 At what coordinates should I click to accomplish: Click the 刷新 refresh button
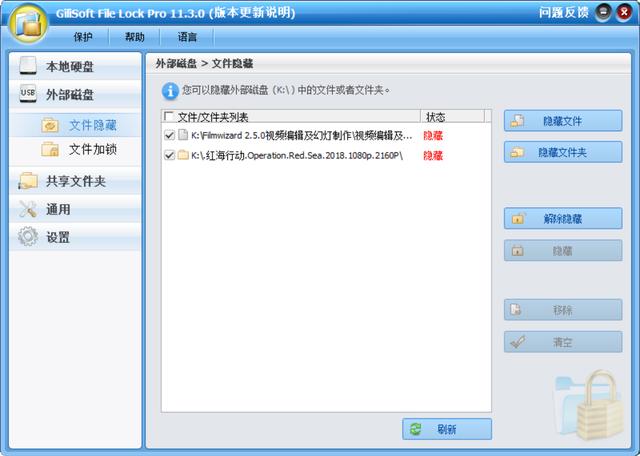pyautogui.click(x=447, y=429)
